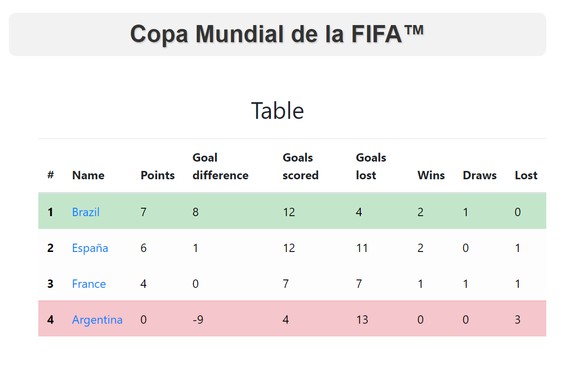Click rank number 3 in France row
Screen dimensions: 588x389
[50, 283]
